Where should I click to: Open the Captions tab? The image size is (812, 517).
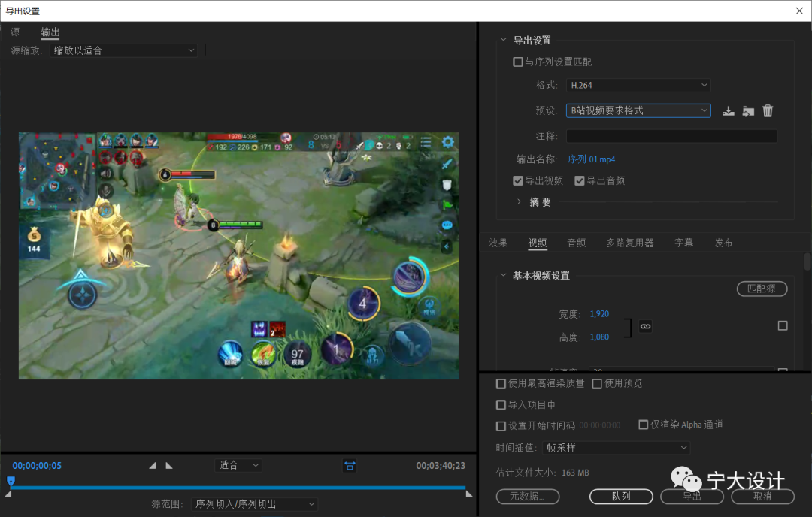(x=683, y=243)
